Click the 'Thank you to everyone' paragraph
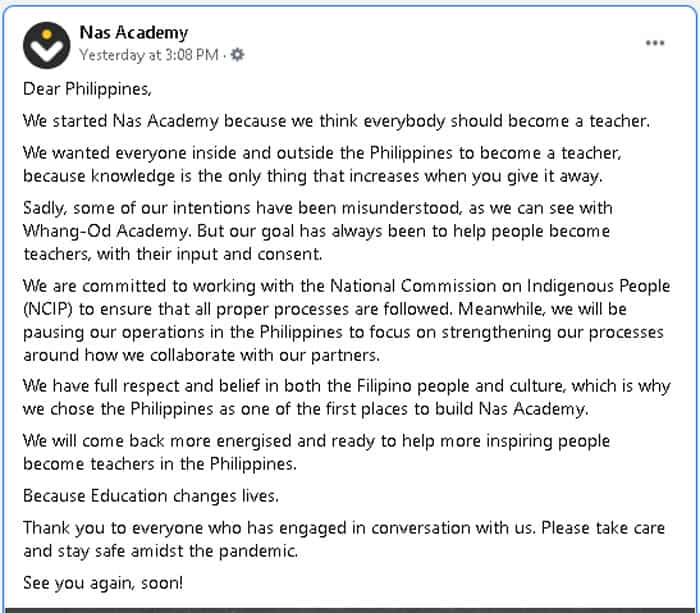 344,539
